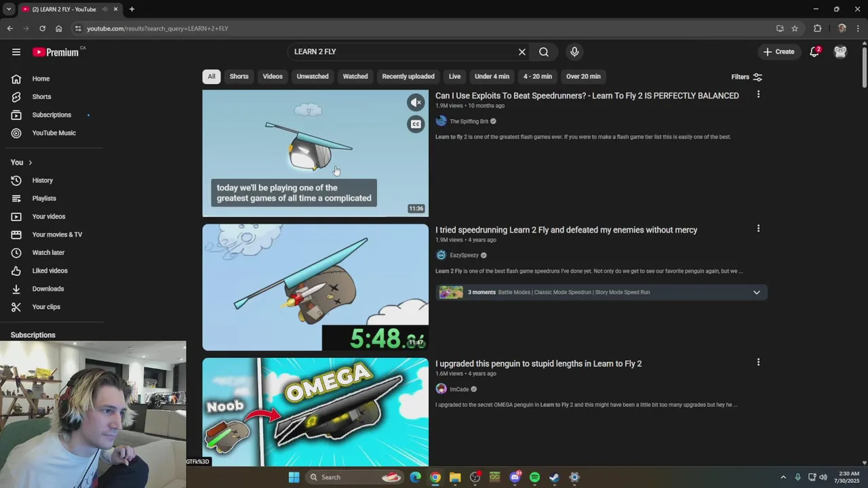Show hidden system tray icons
Screen dimensions: 868x488
coord(783,477)
